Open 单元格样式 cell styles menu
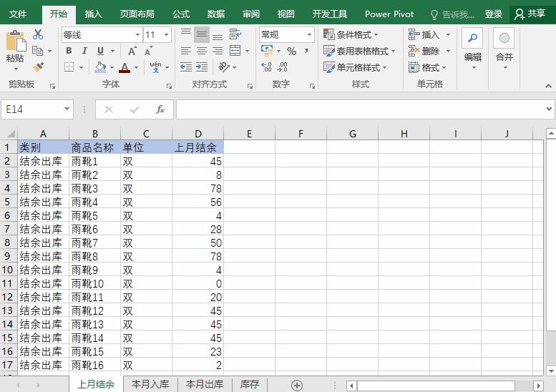 [355, 67]
